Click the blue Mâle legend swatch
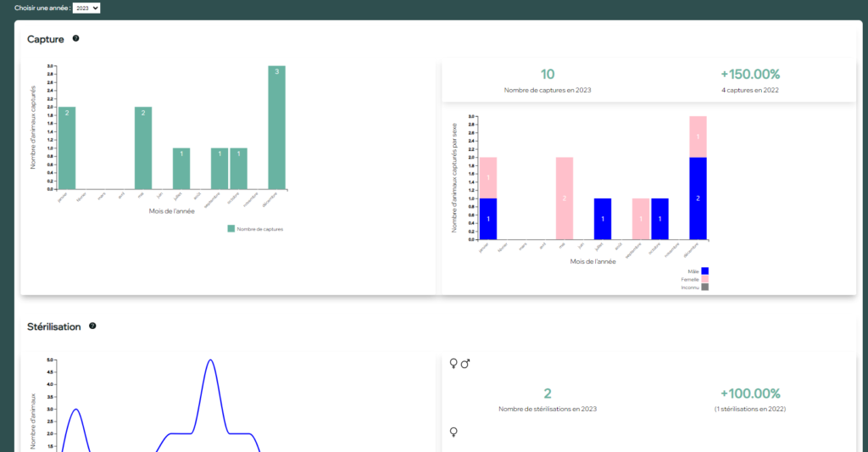The height and width of the screenshot is (452, 868). (704, 271)
